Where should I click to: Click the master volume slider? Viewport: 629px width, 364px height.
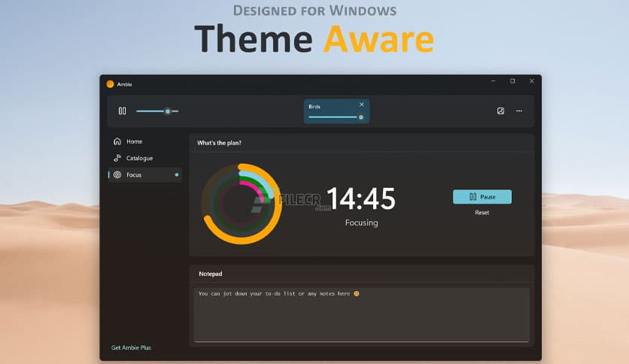156,111
